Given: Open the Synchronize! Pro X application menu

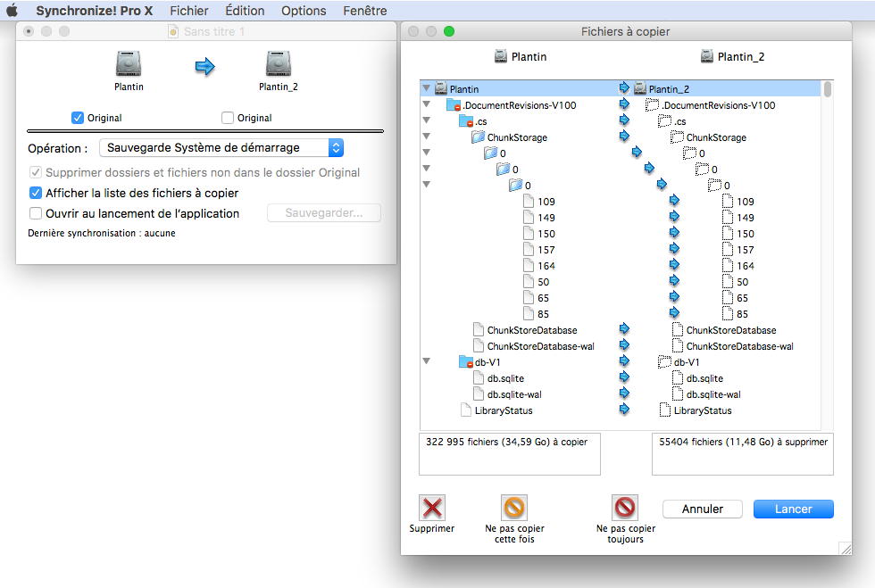Looking at the screenshot, I should (95, 11).
